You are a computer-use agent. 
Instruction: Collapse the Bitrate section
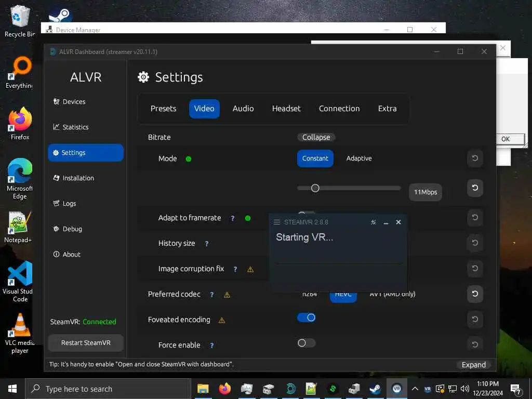click(x=316, y=137)
